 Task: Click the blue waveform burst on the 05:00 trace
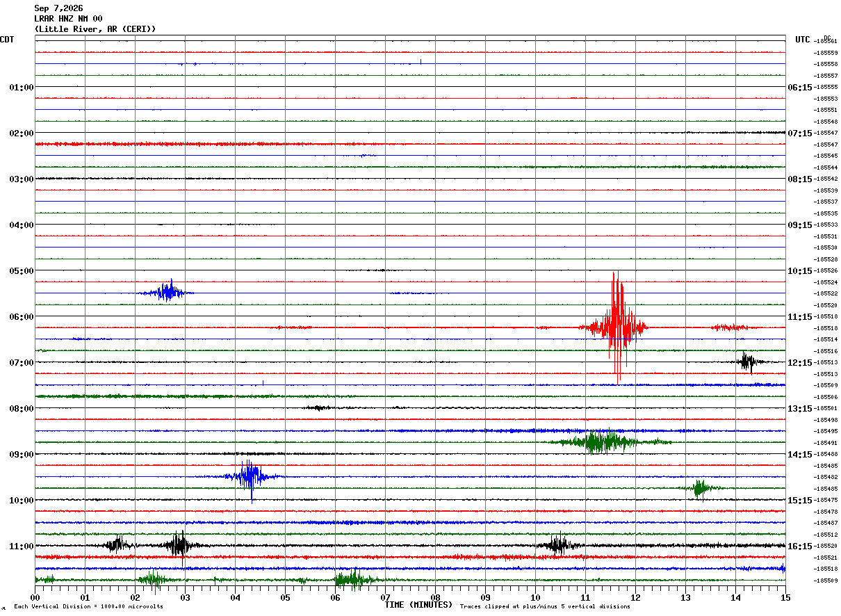(167, 291)
